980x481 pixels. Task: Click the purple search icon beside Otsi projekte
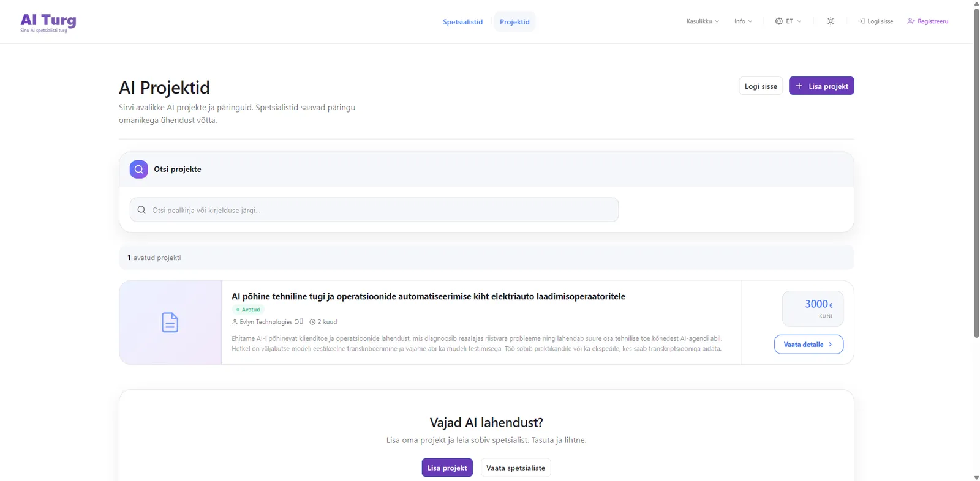[139, 170]
